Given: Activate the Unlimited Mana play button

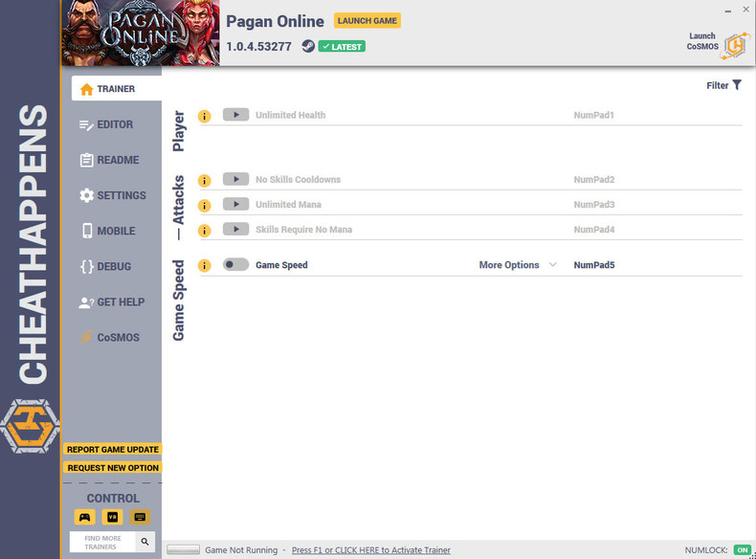Looking at the screenshot, I should pyautogui.click(x=235, y=205).
